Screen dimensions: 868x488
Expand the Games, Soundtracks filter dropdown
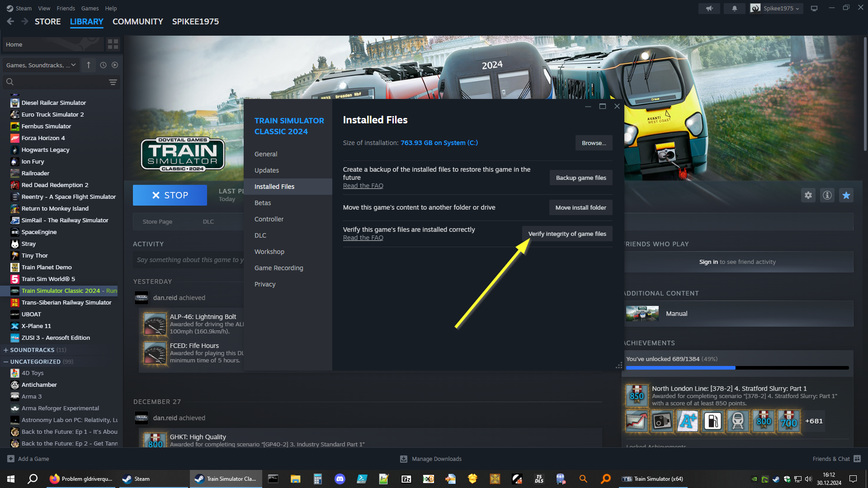[x=41, y=65]
